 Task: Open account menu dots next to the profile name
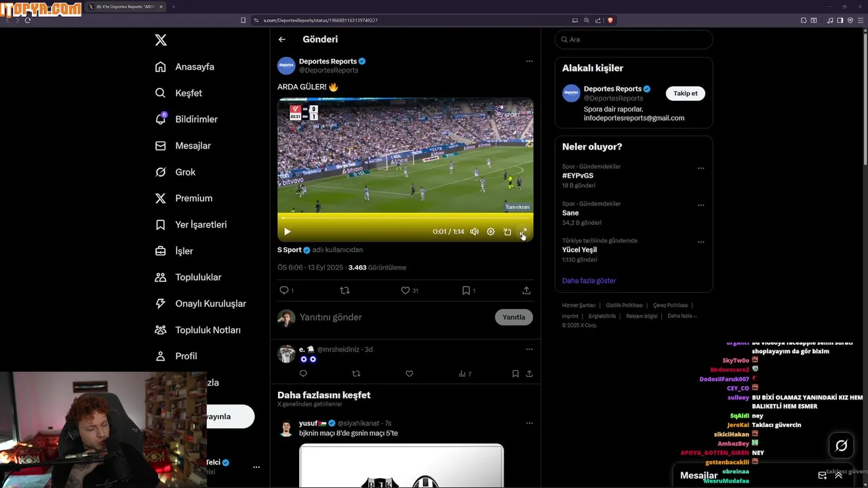click(x=256, y=467)
